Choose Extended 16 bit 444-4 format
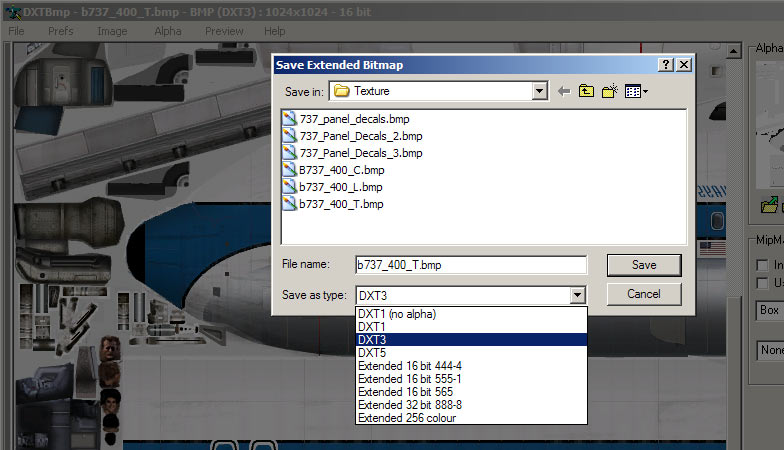Viewport: 784px width, 450px height. click(x=471, y=366)
